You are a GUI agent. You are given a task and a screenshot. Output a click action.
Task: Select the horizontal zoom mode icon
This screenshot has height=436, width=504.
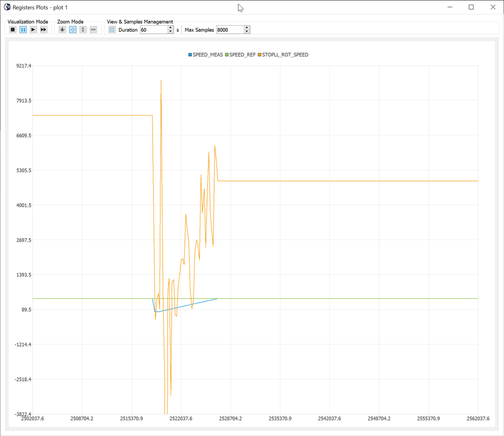(93, 30)
